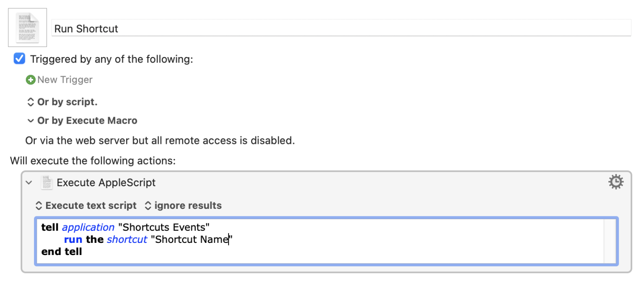Click the web server remote access text
The width and height of the screenshot is (644, 289).
click(160, 141)
